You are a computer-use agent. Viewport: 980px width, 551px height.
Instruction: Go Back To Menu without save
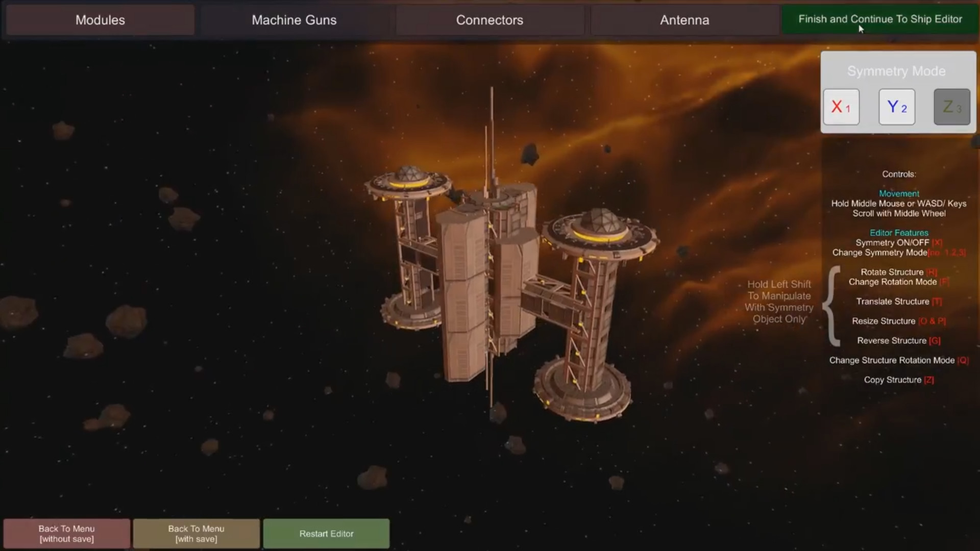(67, 534)
